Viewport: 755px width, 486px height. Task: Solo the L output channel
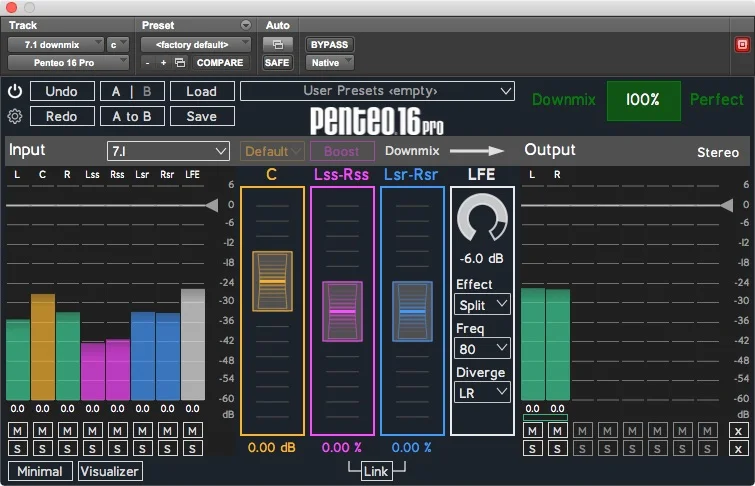(532, 449)
